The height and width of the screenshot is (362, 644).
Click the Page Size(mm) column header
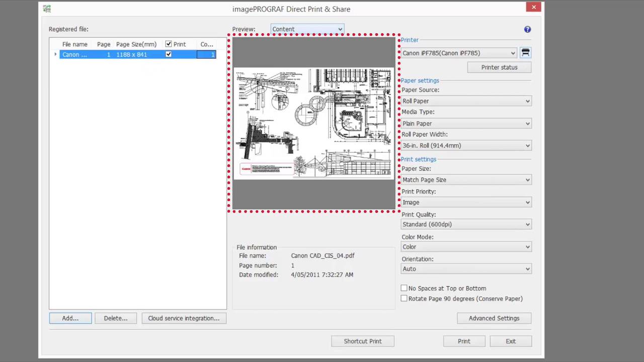click(x=136, y=44)
